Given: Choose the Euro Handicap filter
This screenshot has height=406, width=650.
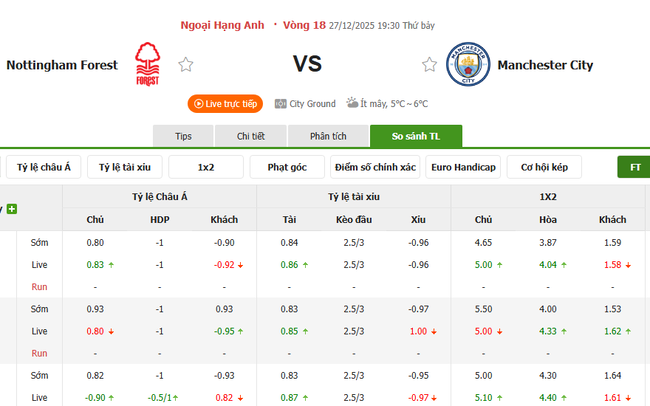Looking at the screenshot, I should point(462,167).
